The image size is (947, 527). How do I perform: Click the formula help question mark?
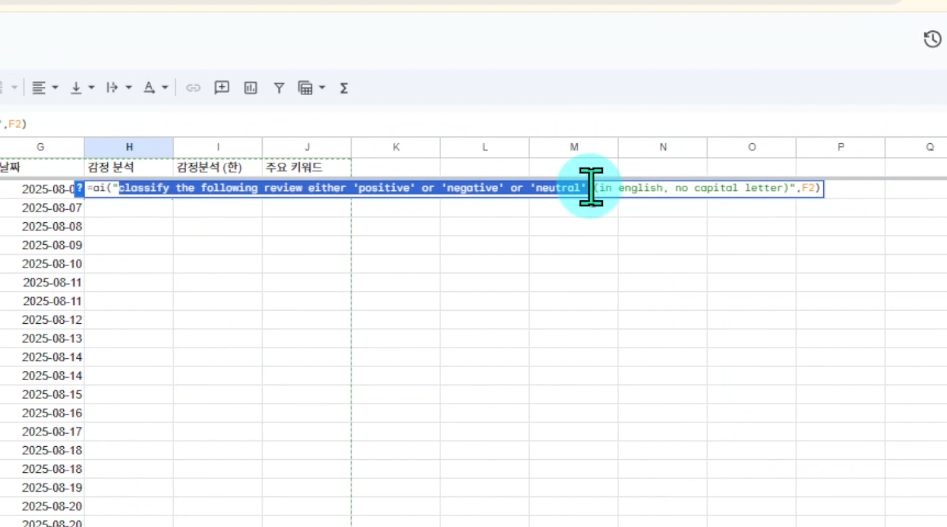(x=79, y=188)
